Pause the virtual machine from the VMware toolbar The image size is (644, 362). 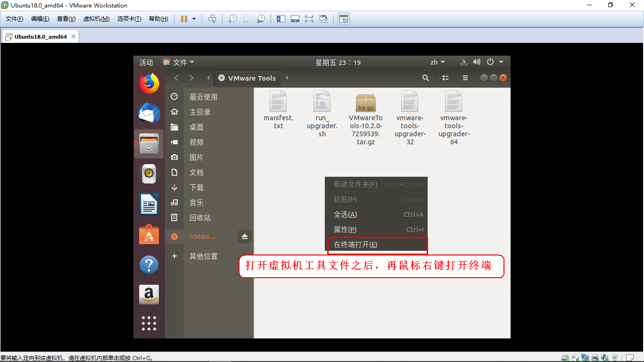[184, 19]
